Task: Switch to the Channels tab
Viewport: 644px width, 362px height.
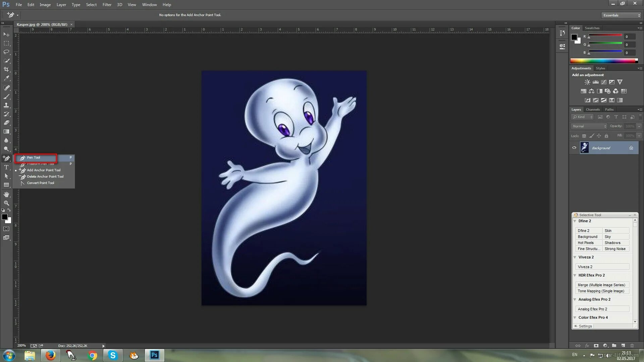Action: pos(593,110)
